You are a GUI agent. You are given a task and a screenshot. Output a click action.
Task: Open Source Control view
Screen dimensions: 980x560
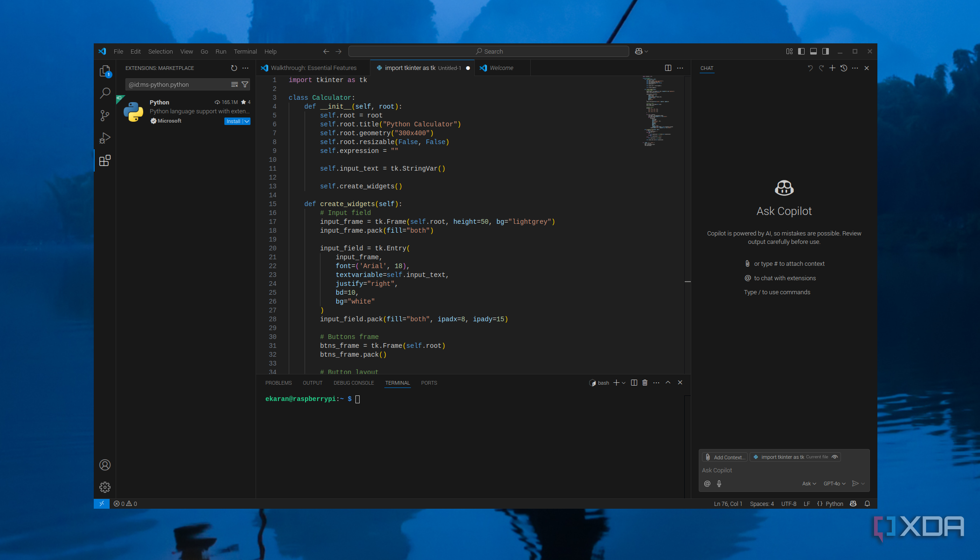click(105, 115)
